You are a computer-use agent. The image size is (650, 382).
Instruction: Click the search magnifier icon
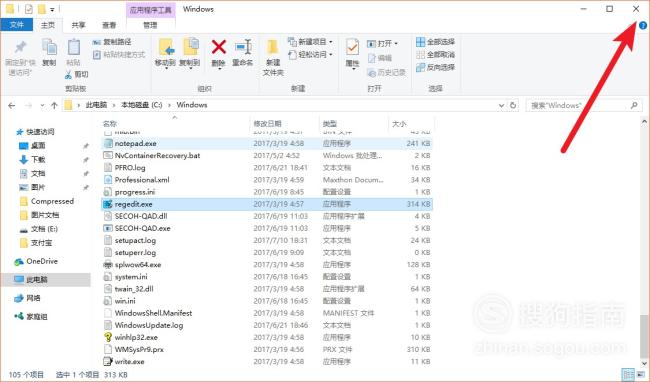634,105
